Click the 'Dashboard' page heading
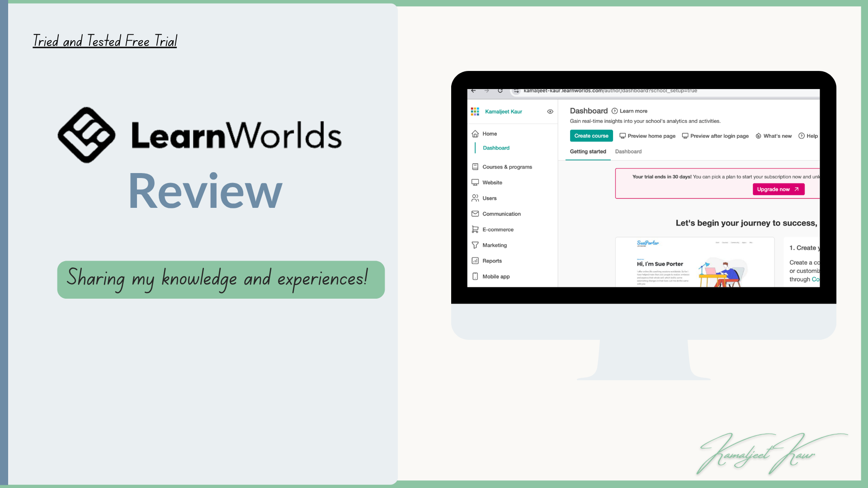 [x=589, y=111]
